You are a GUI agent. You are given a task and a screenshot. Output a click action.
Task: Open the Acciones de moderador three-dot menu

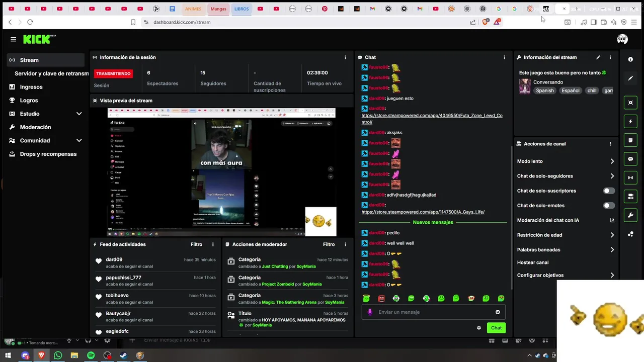(345, 244)
